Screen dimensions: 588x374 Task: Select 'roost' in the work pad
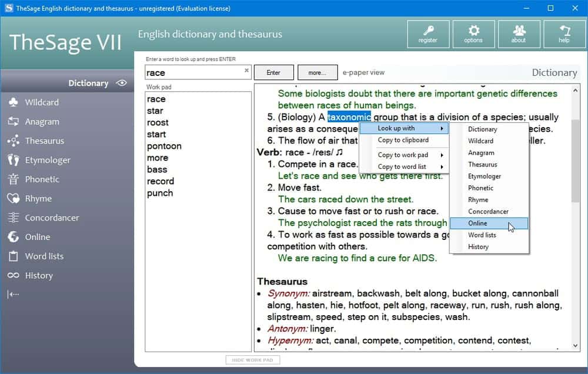point(158,122)
